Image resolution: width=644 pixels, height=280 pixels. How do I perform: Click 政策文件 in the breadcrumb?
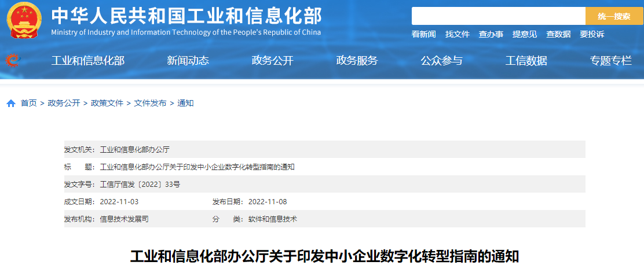[107, 103]
